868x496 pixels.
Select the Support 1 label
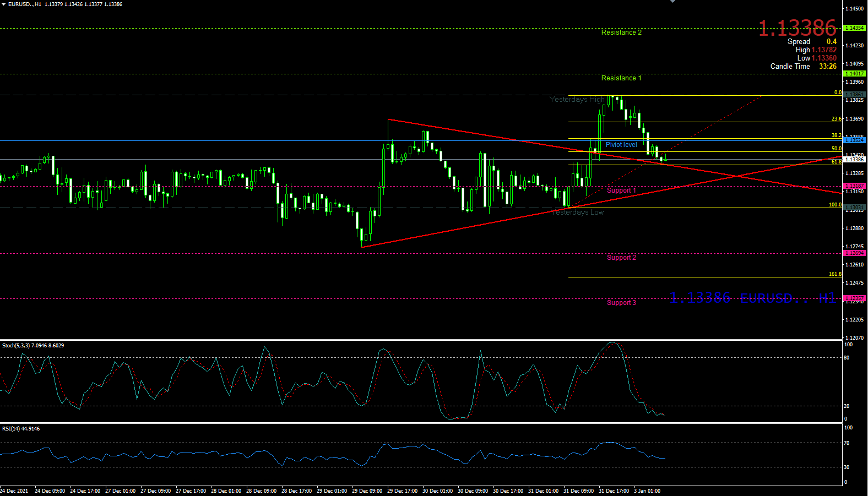click(621, 190)
